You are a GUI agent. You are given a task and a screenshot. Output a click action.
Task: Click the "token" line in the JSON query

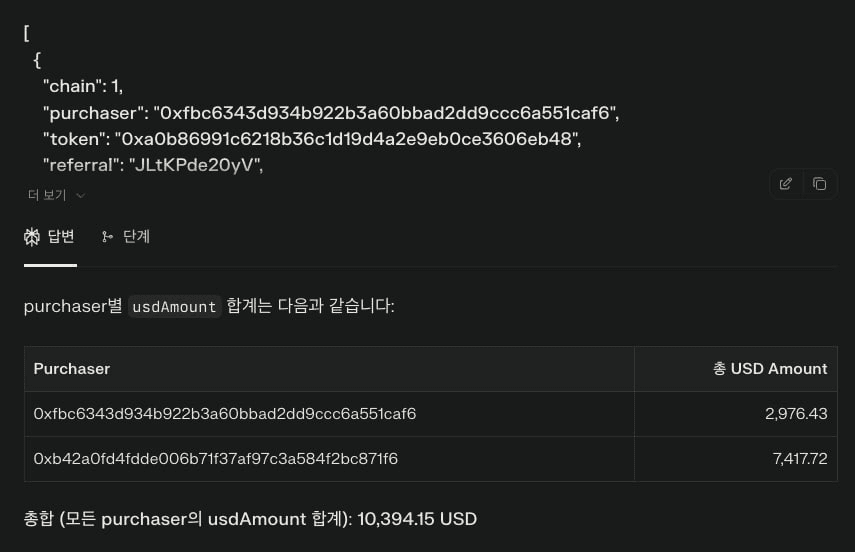point(312,139)
